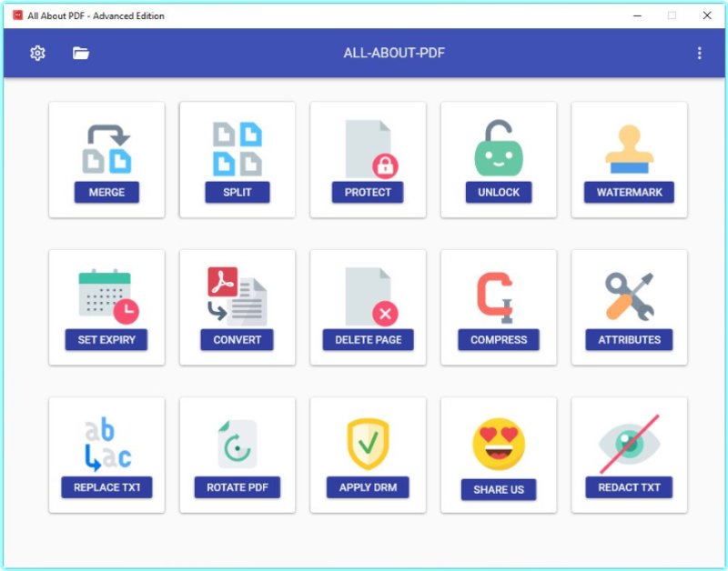
Task: Click the Merge documents arrow icon
Action: (x=106, y=149)
